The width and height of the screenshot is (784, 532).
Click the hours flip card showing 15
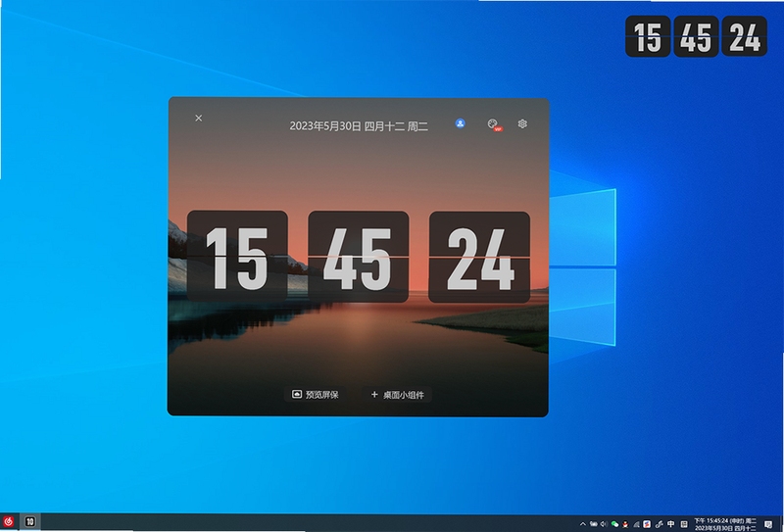(237, 257)
